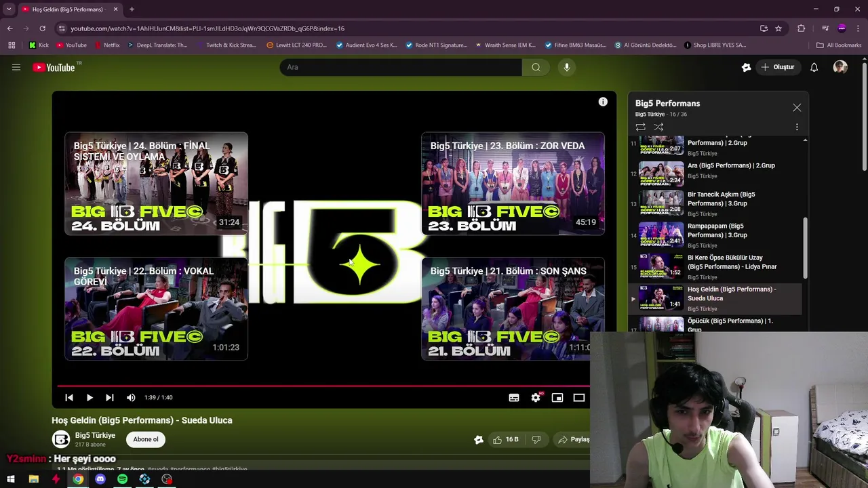Start voice search with the microphone
Screen dimensions: 868x488
pyautogui.click(x=567, y=67)
